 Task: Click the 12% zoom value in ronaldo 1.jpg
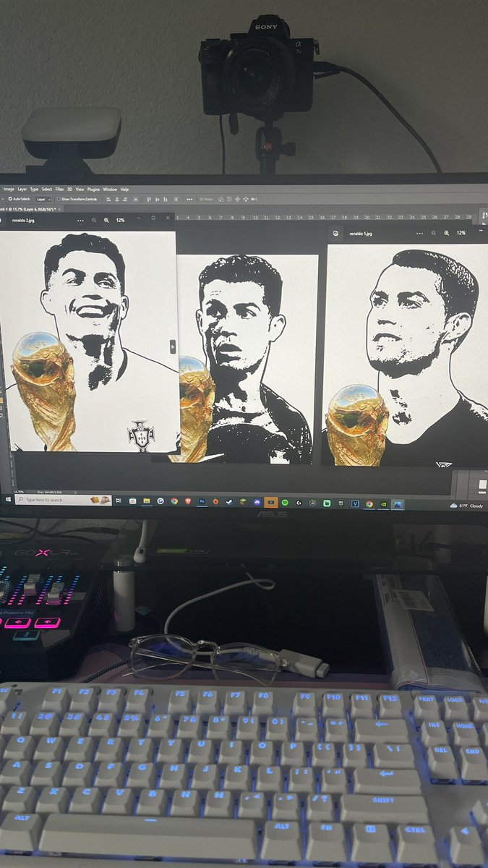461,233
